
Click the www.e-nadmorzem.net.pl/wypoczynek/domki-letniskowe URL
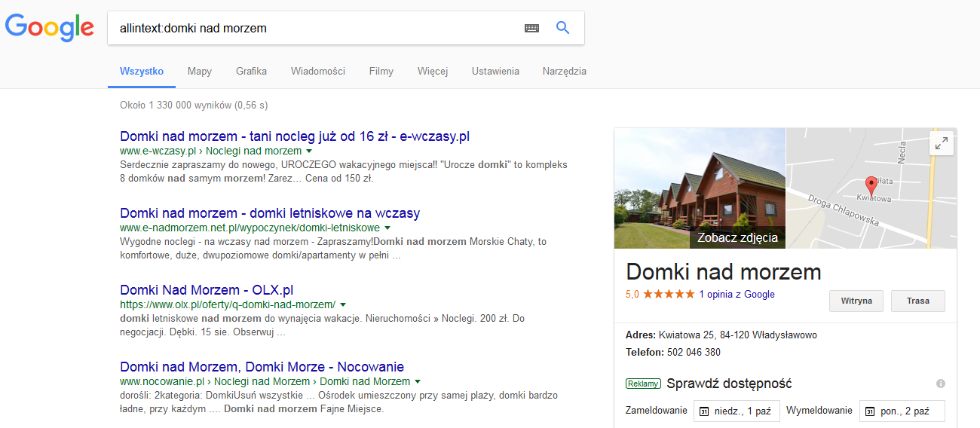pyautogui.click(x=250, y=228)
